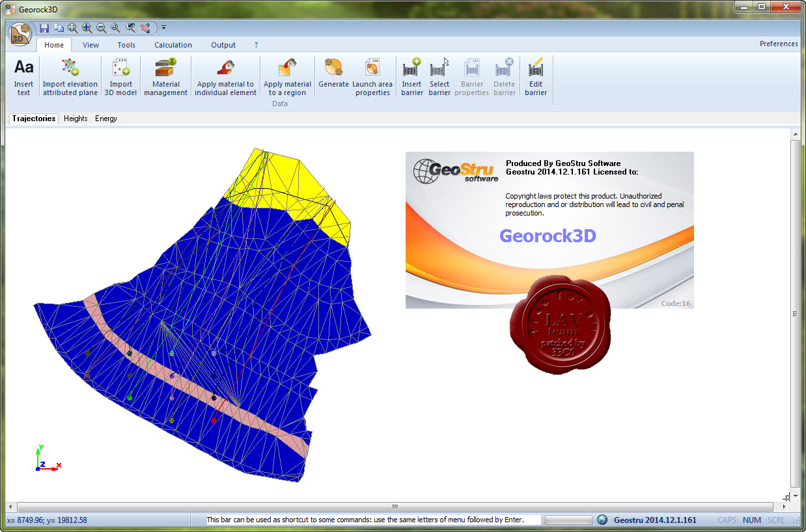Click Apply material to a region
806x532 pixels.
pyautogui.click(x=287, y=77)
